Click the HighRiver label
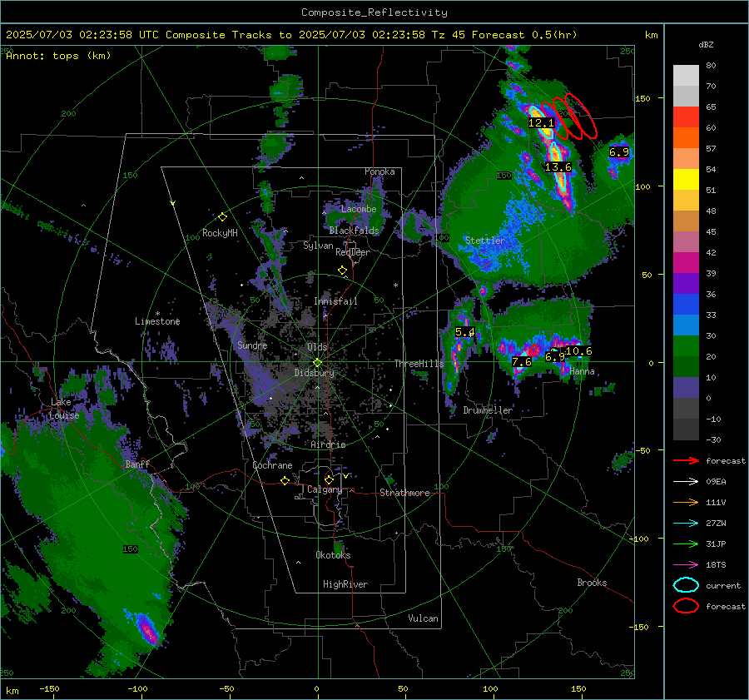Screen dimensions: 749x700 point(345,584)
